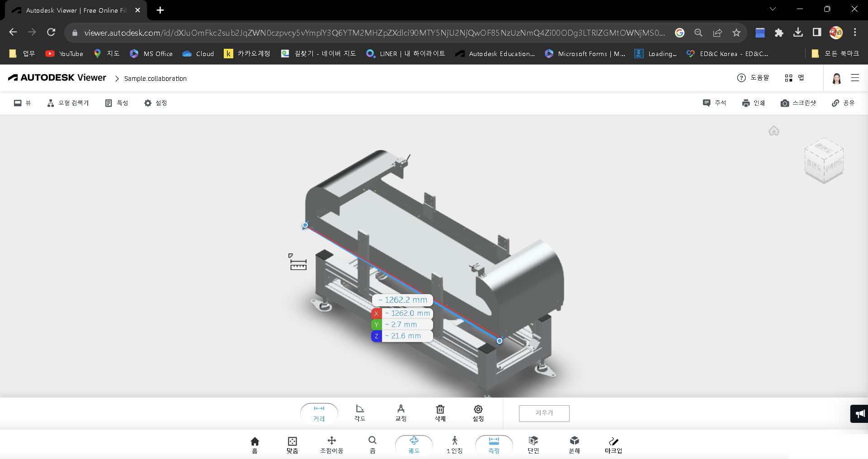Enable the 교정 (Calibrate) measurement mode

click(401, 412)
